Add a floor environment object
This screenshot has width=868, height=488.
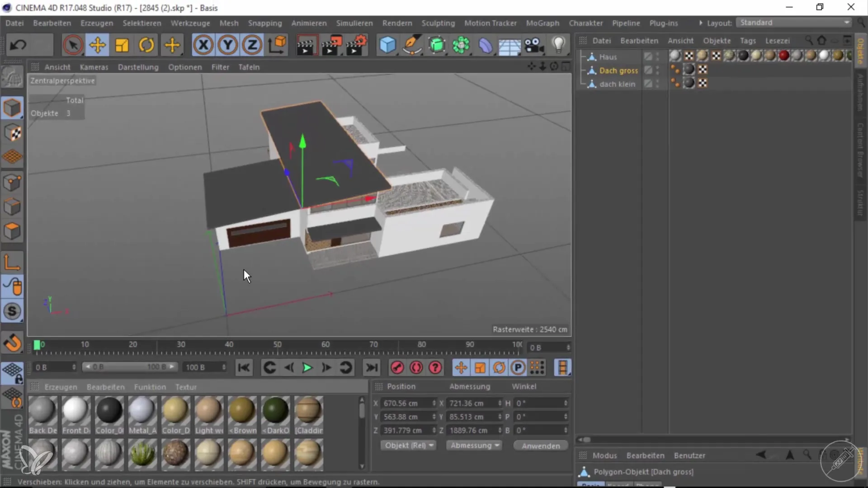[x=509, y=46]
